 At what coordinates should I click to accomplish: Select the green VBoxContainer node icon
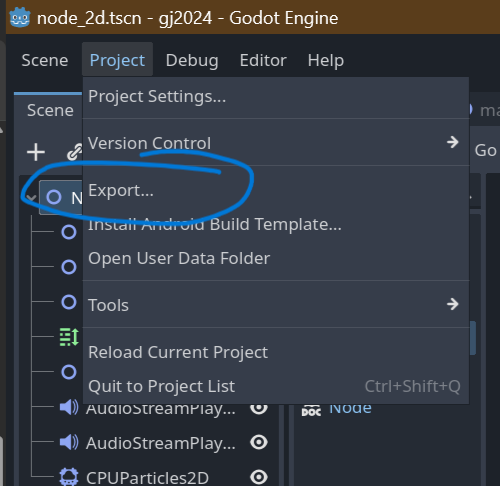point(69,337)
